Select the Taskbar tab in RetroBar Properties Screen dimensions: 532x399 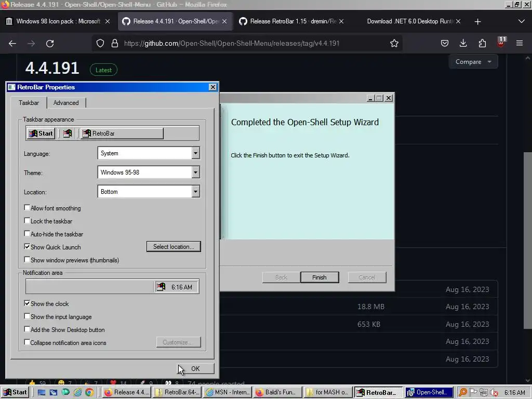click(x=29, y=102)
